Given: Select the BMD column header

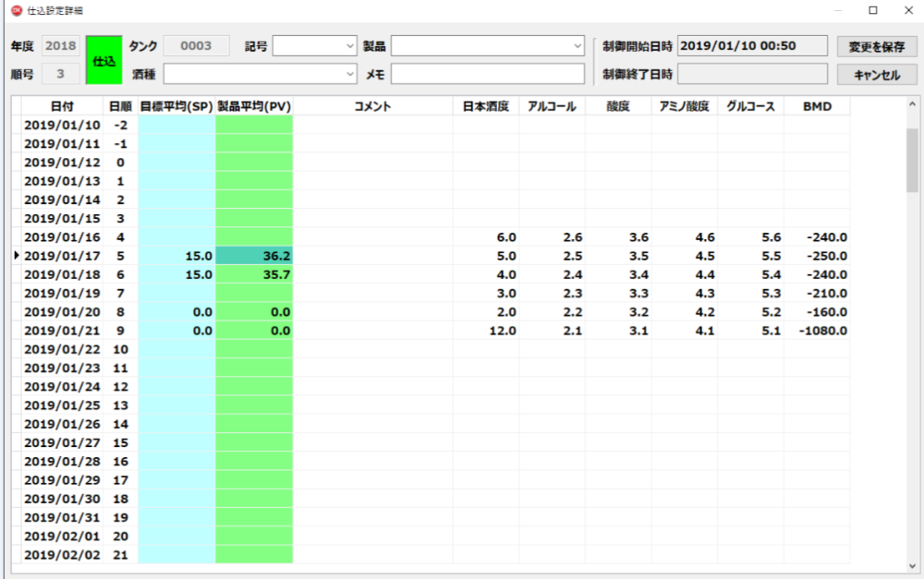Looking at the screenshot, I should [816, 106].
